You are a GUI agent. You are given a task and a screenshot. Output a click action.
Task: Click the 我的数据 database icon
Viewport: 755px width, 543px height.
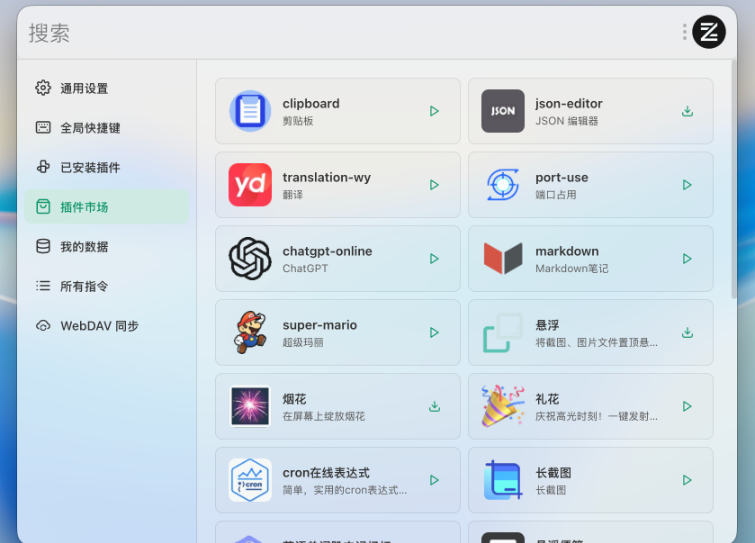(43, 246)
